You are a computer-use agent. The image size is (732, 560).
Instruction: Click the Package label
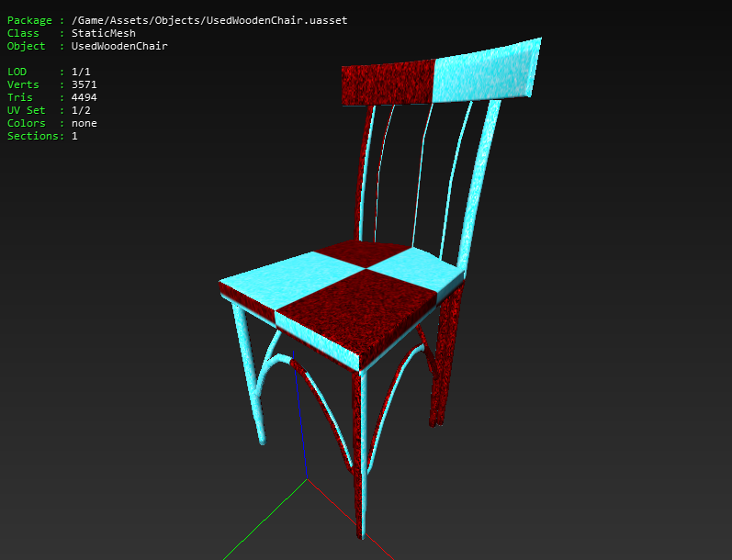[x=29, y=20]
